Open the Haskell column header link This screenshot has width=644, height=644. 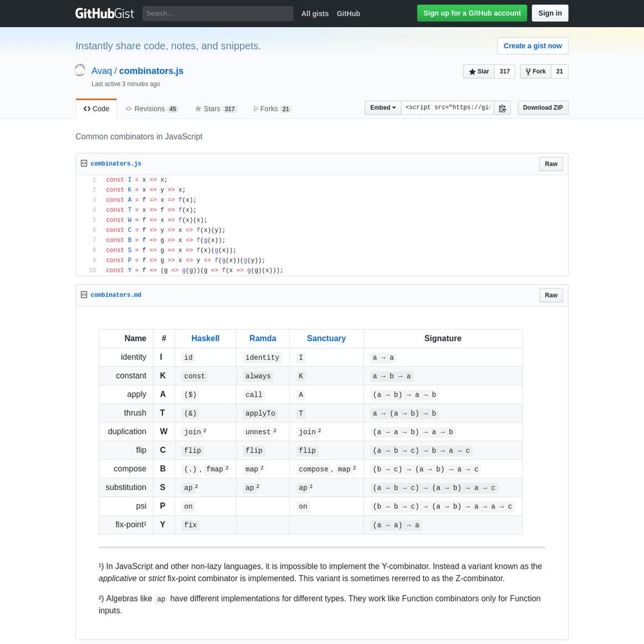(205, 339)
